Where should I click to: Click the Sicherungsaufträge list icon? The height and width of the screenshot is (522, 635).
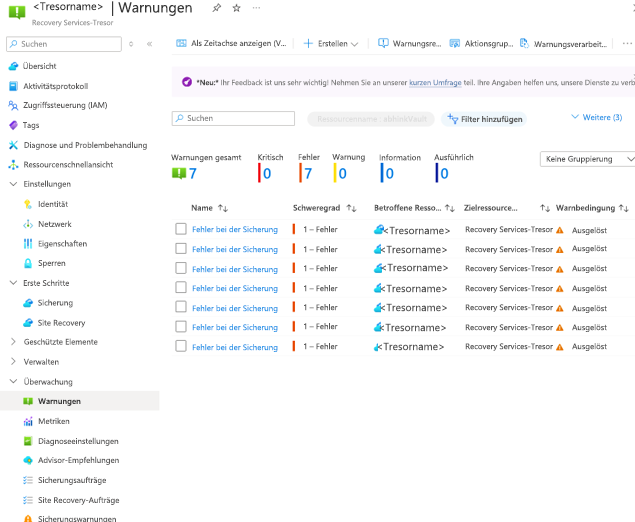coord(28,480)
